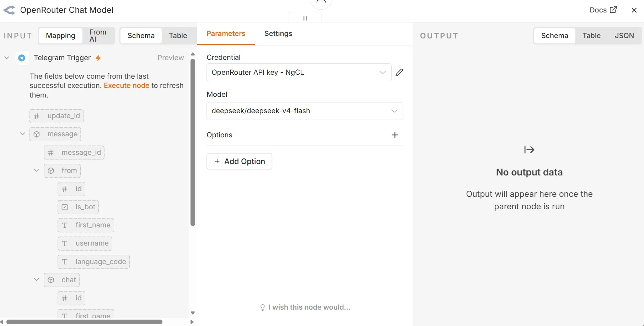
Task: Click the object cube icon for message
Action: (37, 135)
